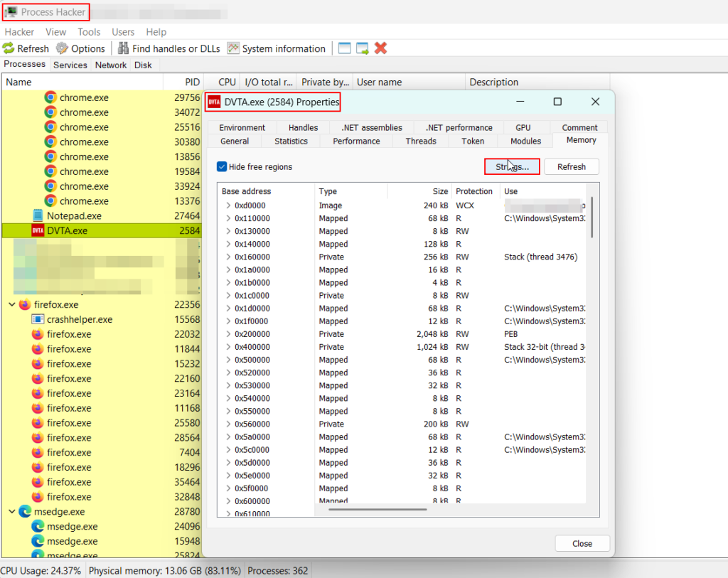728x578 pixels.
Task: Expand the 0x200000 PEB memory region
Action: pyautogui.click(x=227, y=334)
